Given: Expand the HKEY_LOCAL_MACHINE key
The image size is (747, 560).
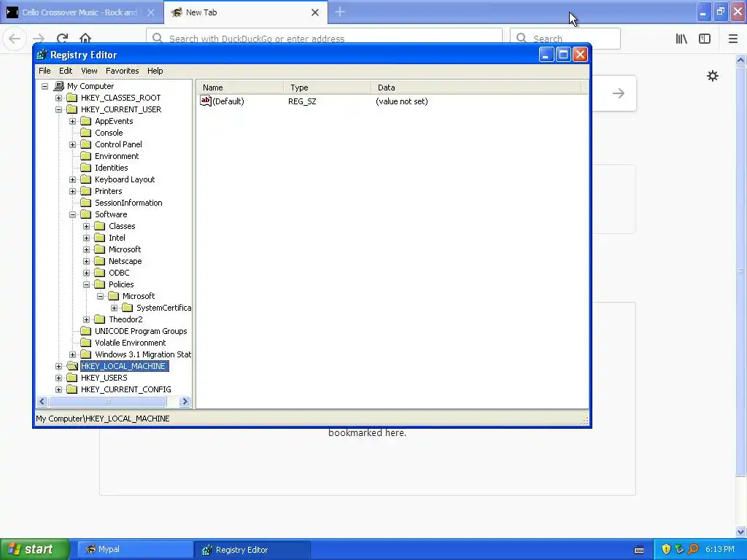Looking at the screenshot, I should coord(58,366).
